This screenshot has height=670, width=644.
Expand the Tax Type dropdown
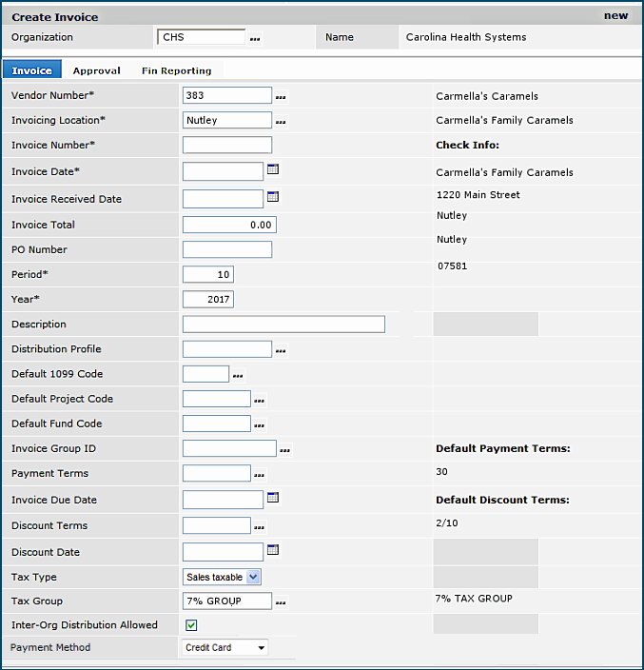(253, 577)
